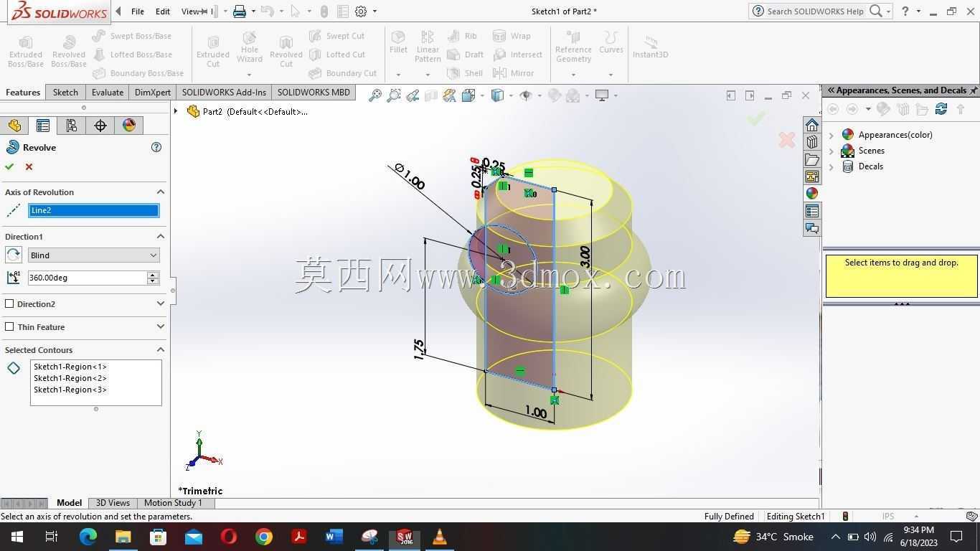The image size is (980, 551).
Task: Open the DimXpertManager tab icon
Action: (100, 126)
